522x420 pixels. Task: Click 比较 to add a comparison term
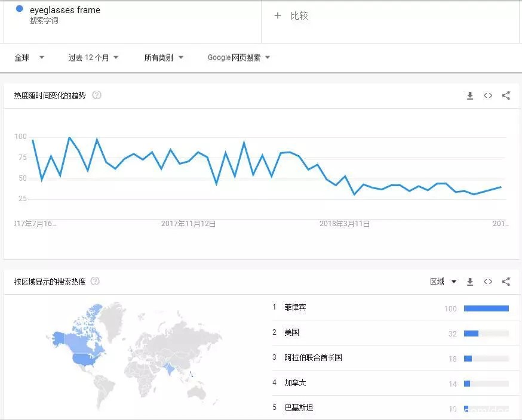(x=292, y=16)
